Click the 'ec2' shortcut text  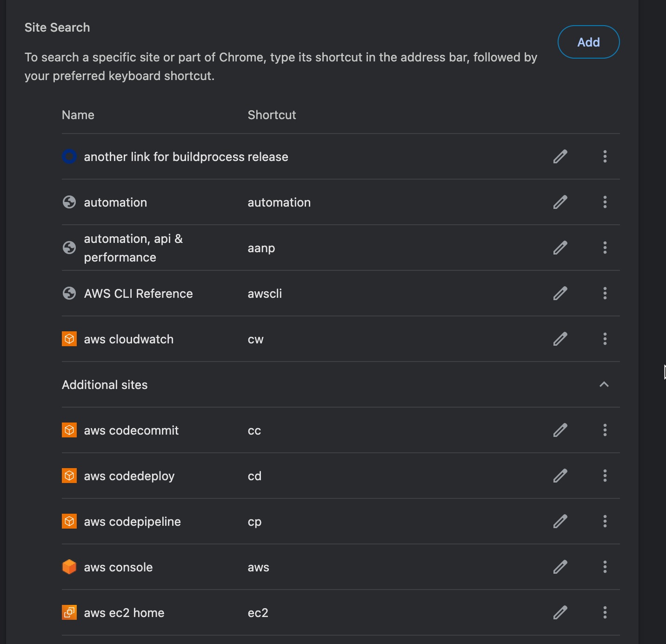258,613
